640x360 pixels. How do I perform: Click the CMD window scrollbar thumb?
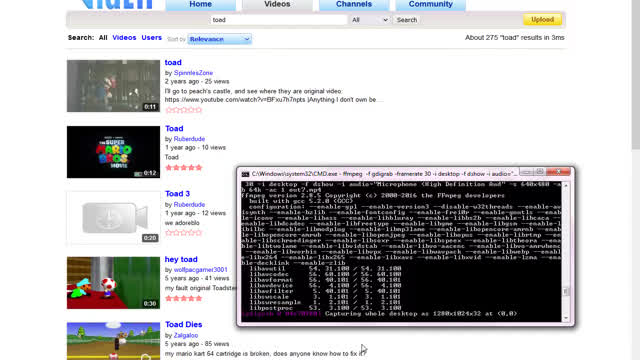coord(566,291)
